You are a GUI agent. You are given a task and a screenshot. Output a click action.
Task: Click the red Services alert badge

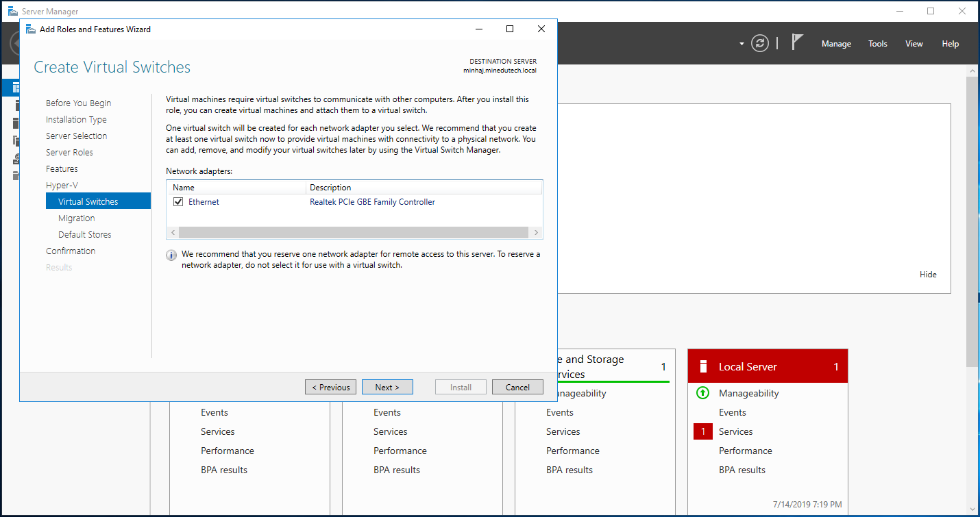coord(702,431)
